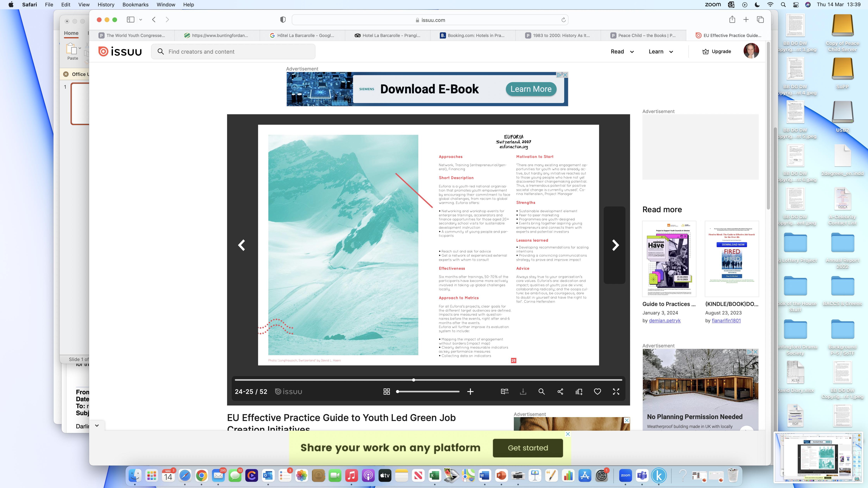Click the viewer zoom level slider
868x488 pixels.
click(x=428, y=391)
